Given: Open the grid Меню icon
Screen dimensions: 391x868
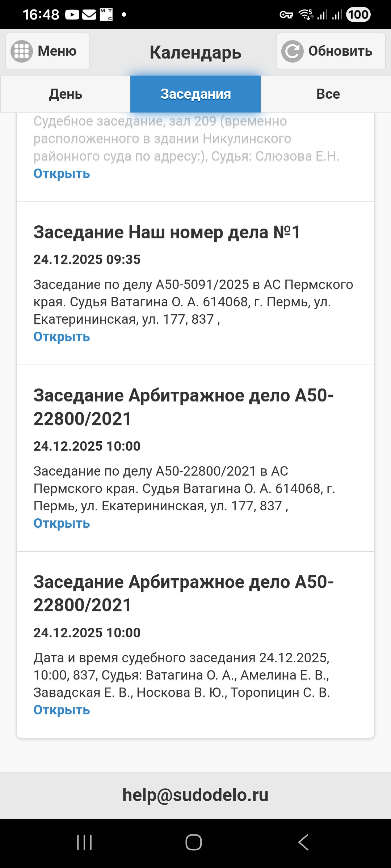Looking at the screenshot, I should 22,51.
